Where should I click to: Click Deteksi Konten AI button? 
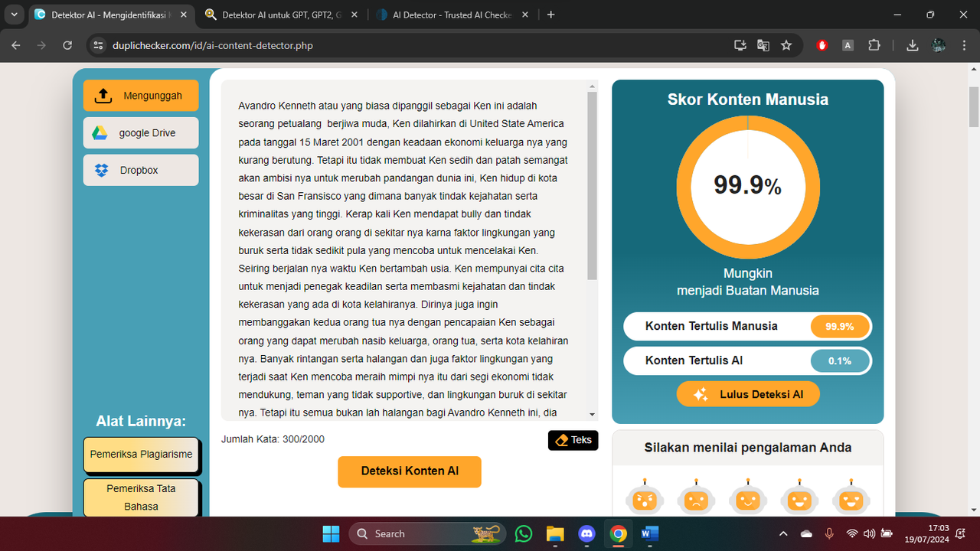(x=410, y=471)
